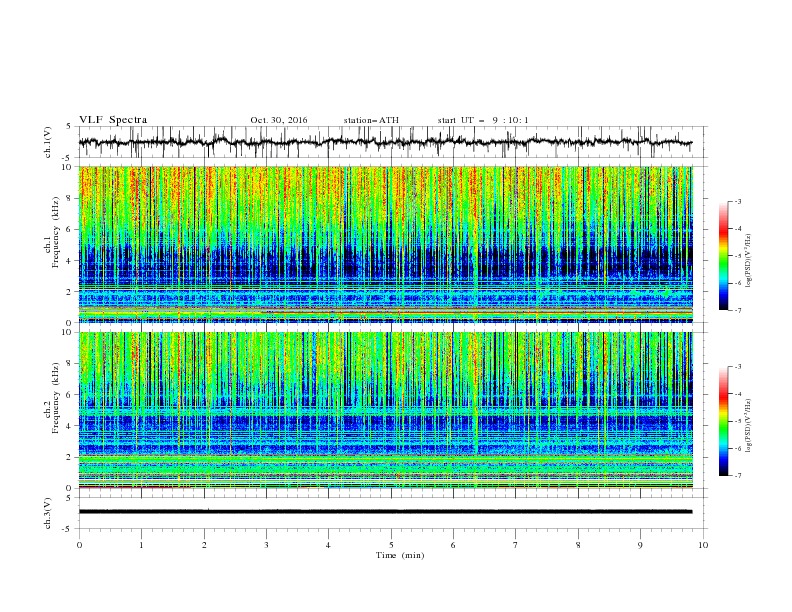The image size is (792, 612).
Task: Click the "-3" label on ch.2 colorbar
Action: 738,367
